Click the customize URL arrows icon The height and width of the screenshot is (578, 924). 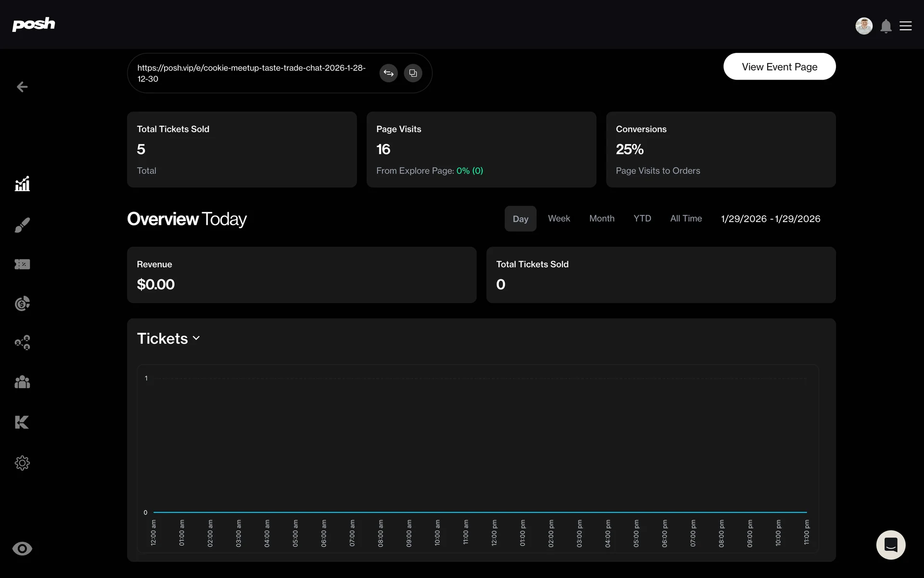(x=388, y=73)
